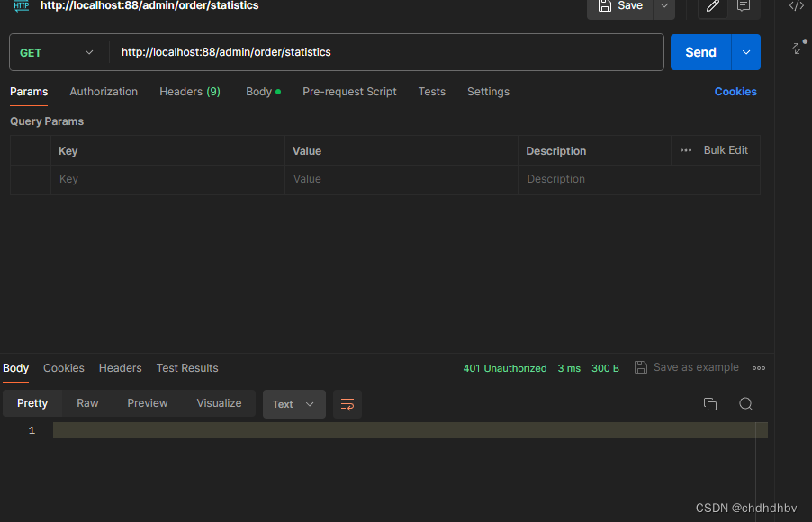Screen dimensions: 812x522
Task: Open the Settings tab
Action: point(488,92)
